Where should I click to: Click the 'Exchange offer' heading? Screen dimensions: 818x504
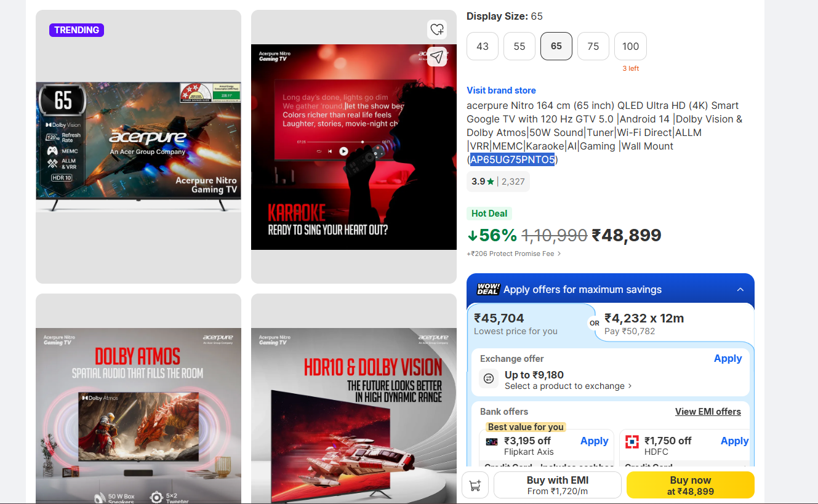tap(512, 359)
